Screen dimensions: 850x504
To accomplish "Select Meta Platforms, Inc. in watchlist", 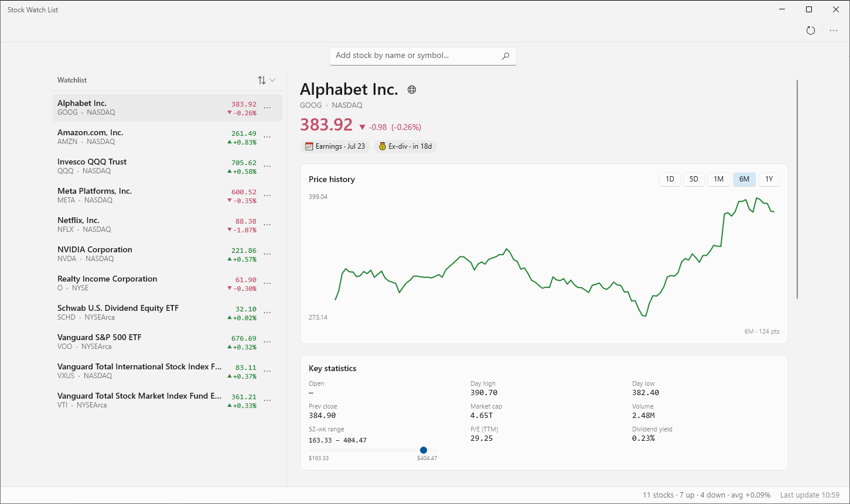I will click(168, 196).
